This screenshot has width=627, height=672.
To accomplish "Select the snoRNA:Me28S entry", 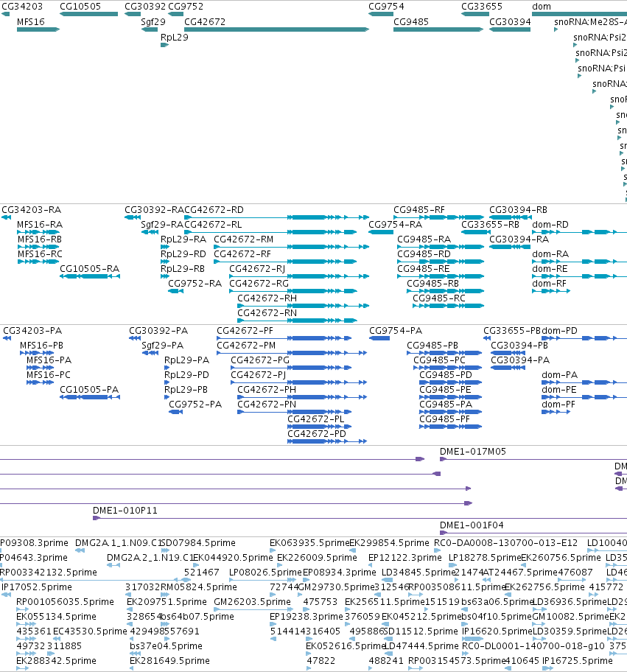I will coord(590,22).
